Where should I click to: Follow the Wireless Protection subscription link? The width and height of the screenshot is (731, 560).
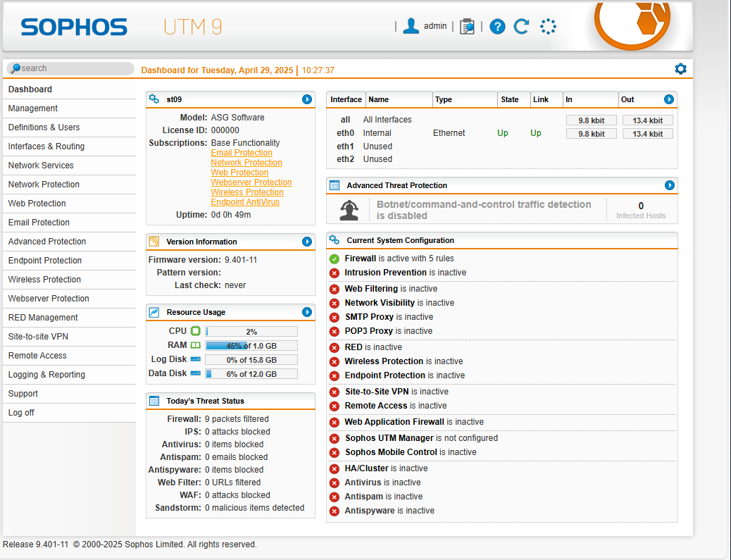(x=247, y=192)
